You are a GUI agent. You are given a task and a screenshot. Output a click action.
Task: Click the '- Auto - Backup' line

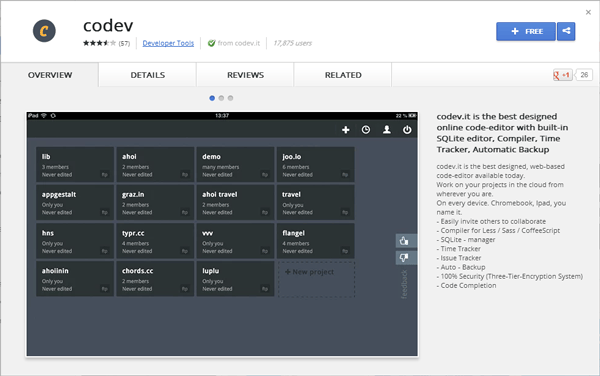point(461,267)
